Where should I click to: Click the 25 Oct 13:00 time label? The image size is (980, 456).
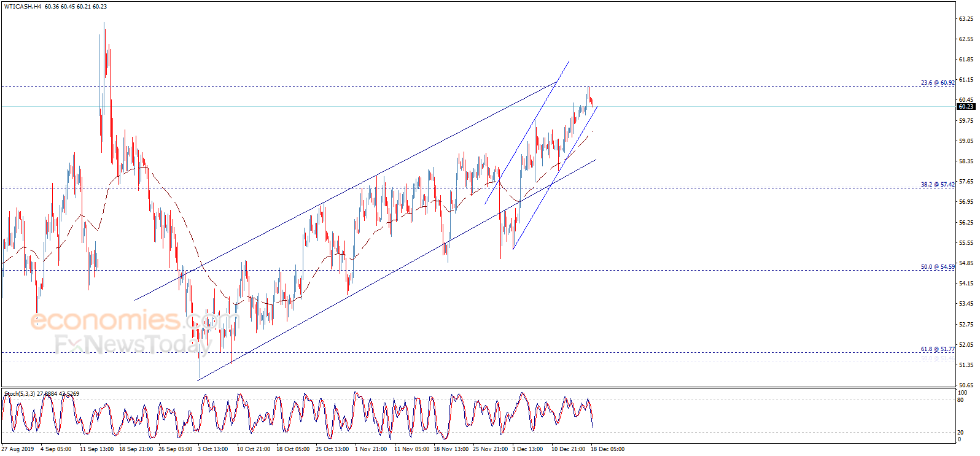(x=332, y=449)
